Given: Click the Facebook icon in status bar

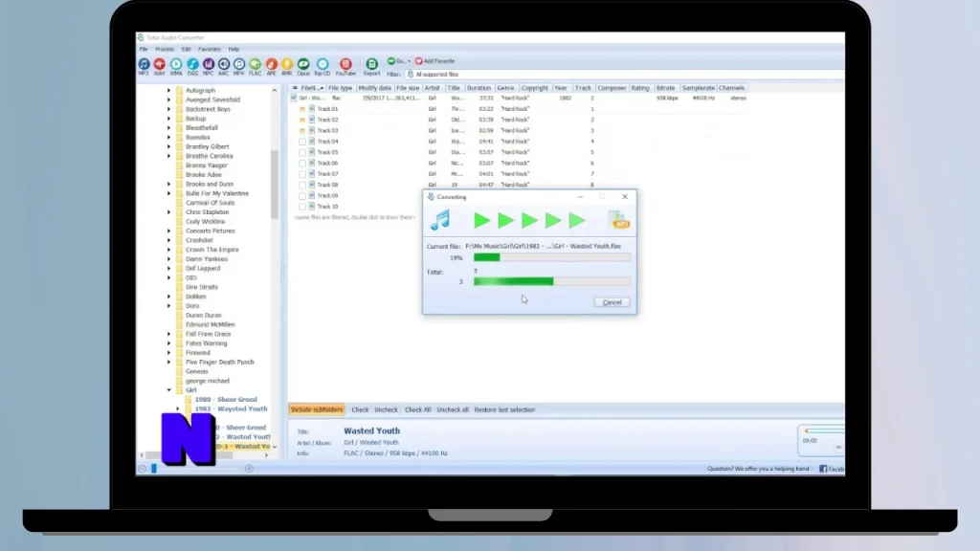Looking at the screenshot, I should [x=823, y=469].
